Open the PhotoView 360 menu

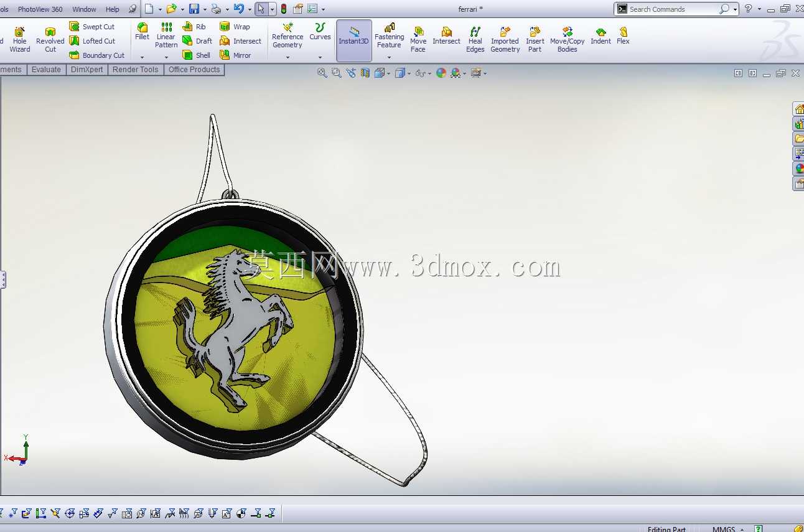coord(40,9)
